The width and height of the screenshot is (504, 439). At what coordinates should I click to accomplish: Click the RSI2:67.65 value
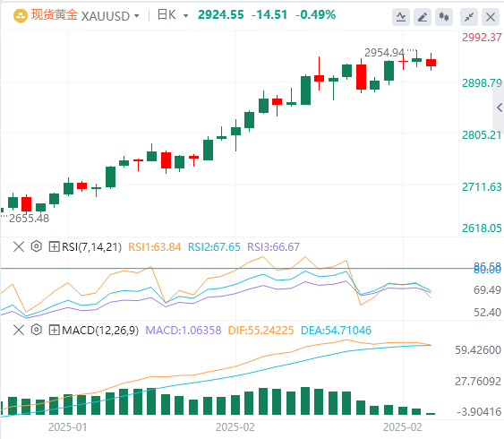[x=214, y=247]
